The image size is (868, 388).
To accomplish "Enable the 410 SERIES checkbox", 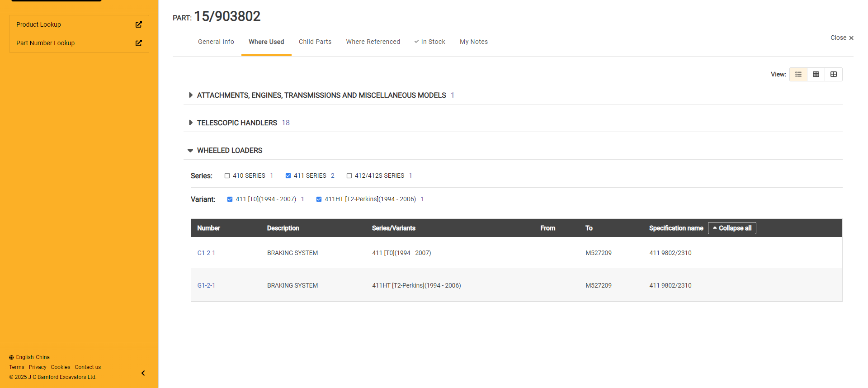I will pyautogui.click(x=227, y=176).
